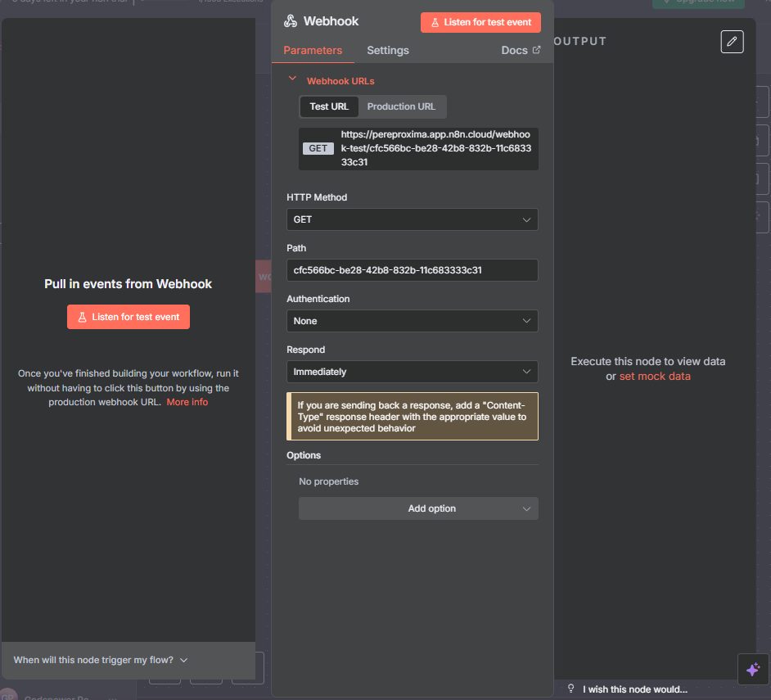Open the HTTP Method dropdown
This screenshot has width=771, height=700.
(412, 219)
